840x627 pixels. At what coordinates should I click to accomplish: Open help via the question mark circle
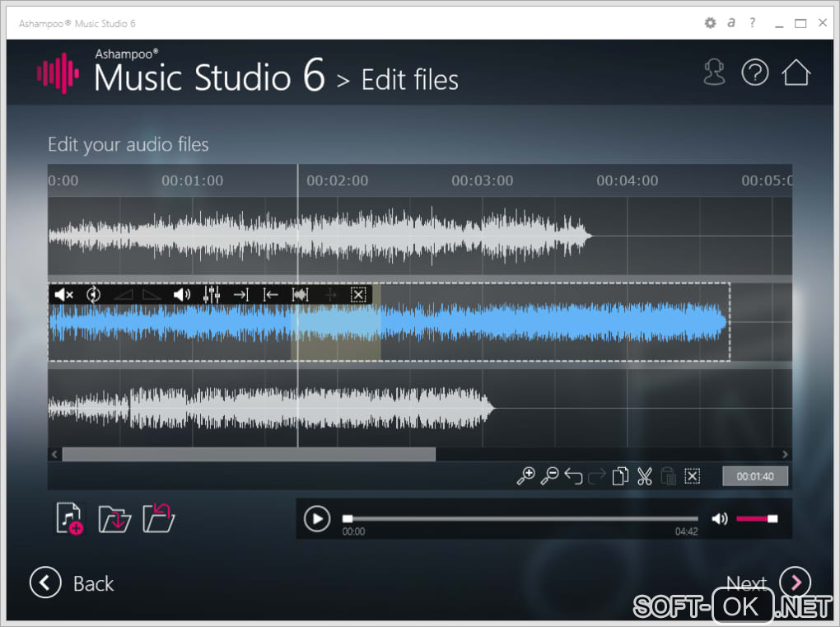pos(755,73)
